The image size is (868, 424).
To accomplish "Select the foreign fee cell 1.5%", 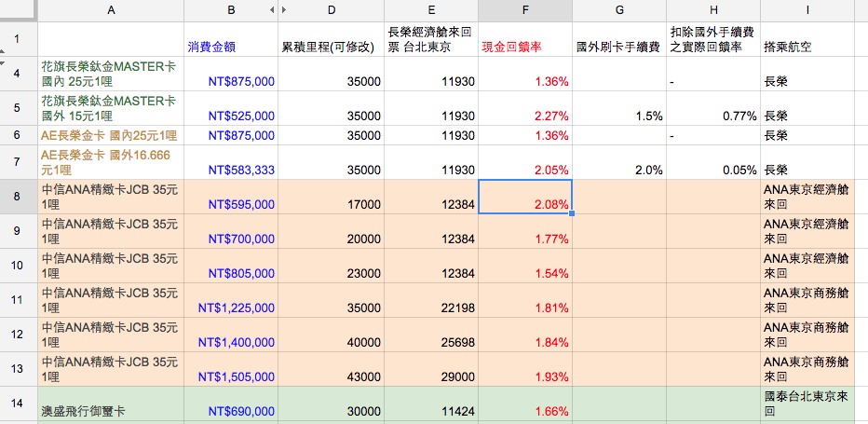I will [619, 107].
